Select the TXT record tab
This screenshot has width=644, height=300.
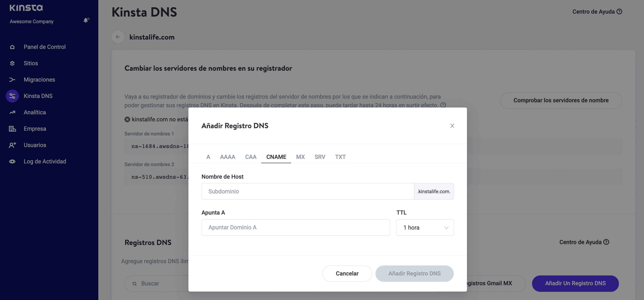point(340,157)
